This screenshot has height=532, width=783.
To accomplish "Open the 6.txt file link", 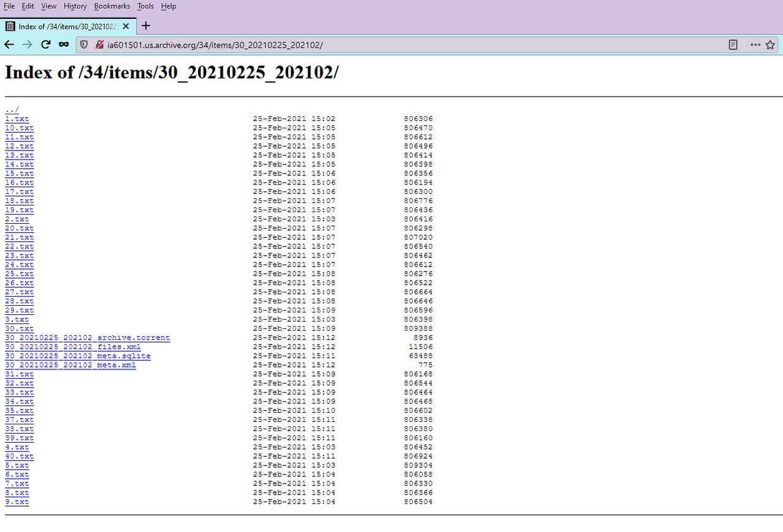I will (x=17, y=475).
